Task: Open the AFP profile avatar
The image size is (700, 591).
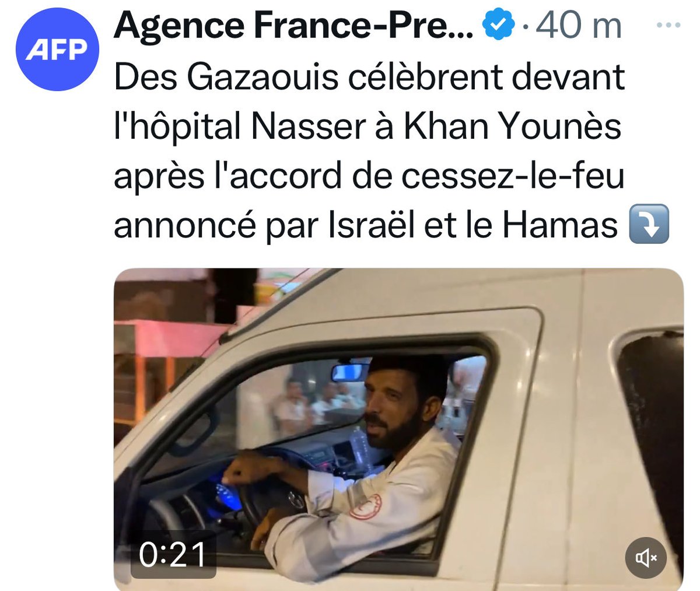Action: point(56,50)
